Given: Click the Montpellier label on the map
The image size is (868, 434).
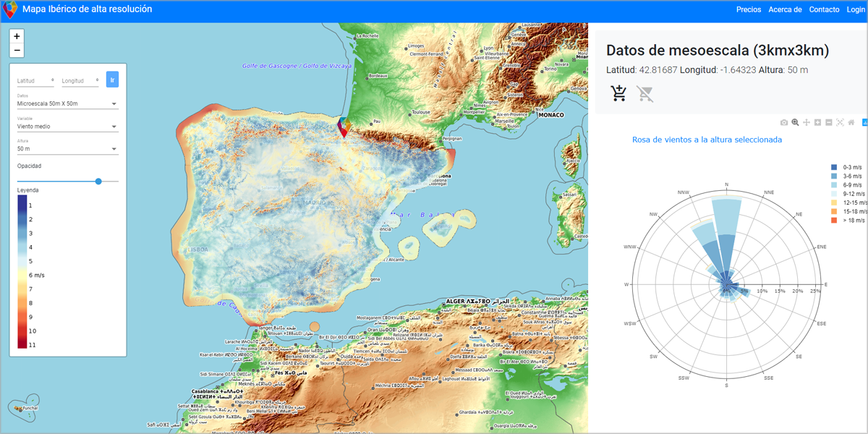Looking at the screenshot, I should coord(475,112).
